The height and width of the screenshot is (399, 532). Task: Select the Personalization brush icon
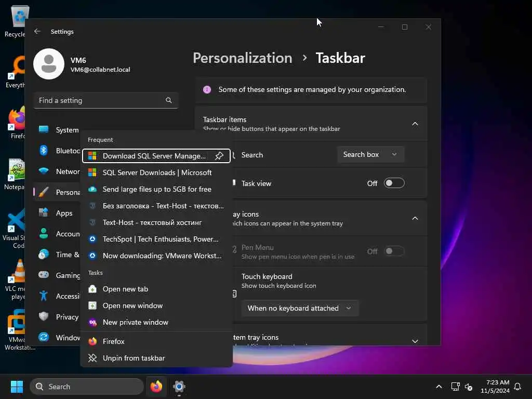(44, 192)
